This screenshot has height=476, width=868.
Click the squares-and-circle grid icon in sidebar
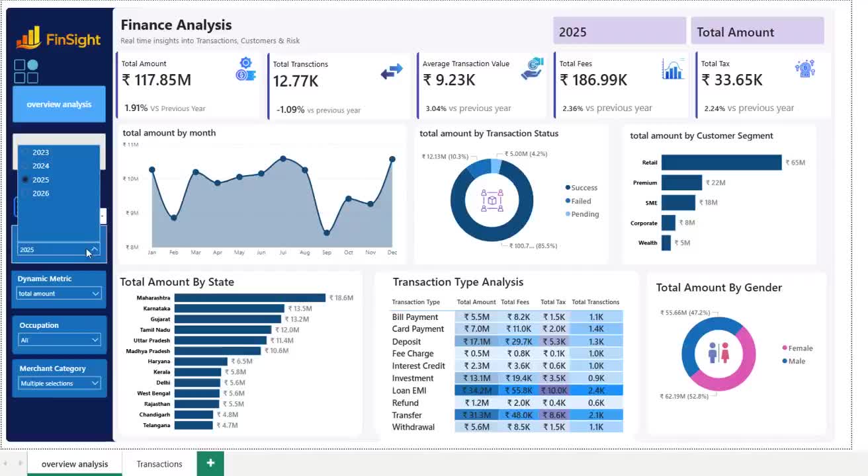click(x=26, y=71)
